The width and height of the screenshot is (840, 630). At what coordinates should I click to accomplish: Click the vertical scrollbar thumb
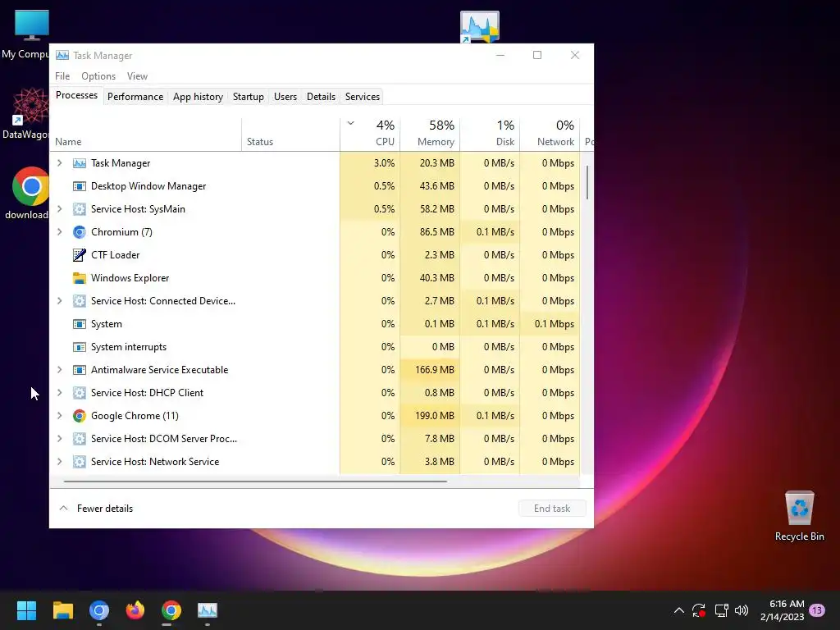point(587,182)
